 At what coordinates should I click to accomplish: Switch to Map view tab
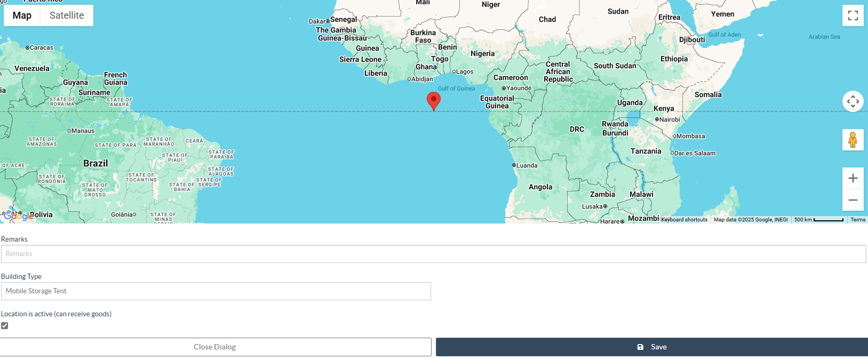point(22,15)
